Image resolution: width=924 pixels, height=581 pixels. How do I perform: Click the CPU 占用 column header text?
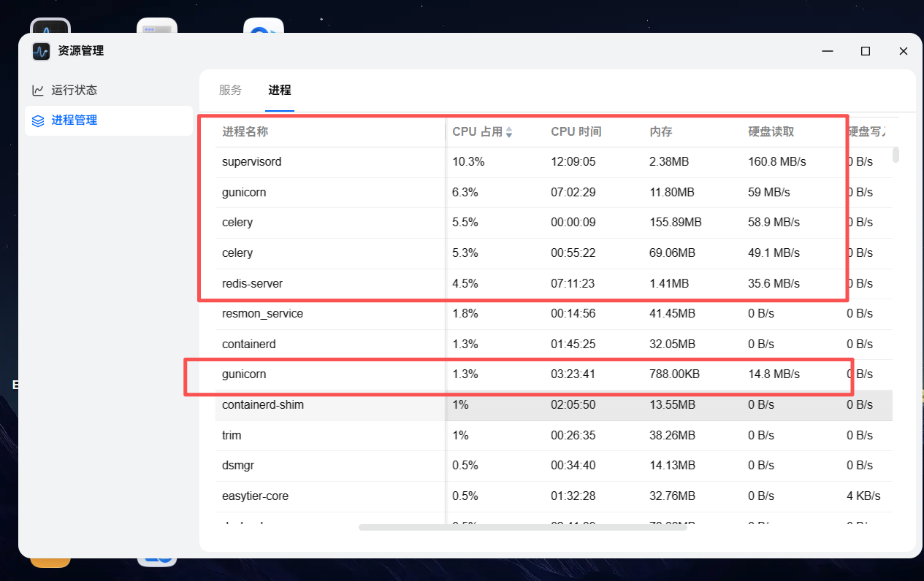[478, 132]
